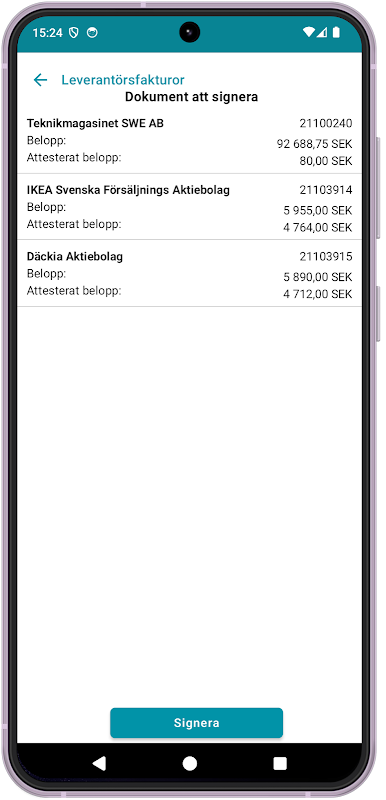
Task: Select invoice number 21103915
Action: [x=326, y=256]
